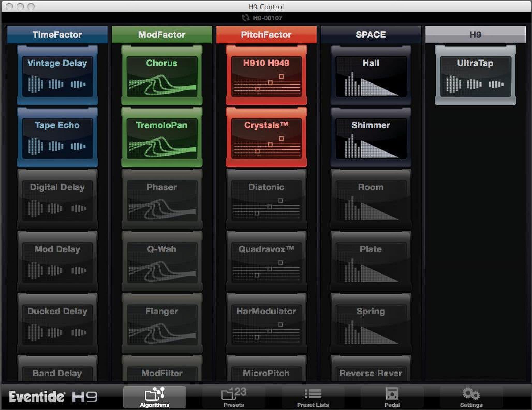Select the Chorus algorithm tile
The height and width of the screenshot is (410, 532).
pos(162,75)
